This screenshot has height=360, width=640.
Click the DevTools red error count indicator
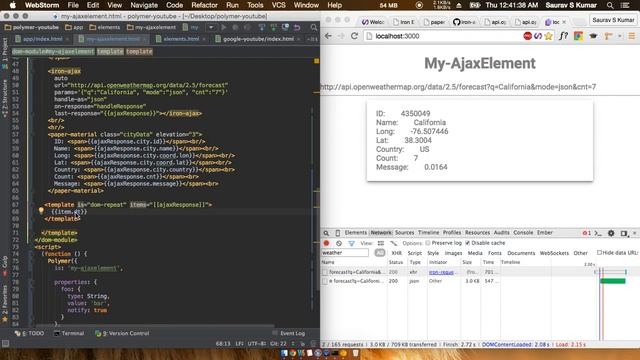tap(587, 233)
